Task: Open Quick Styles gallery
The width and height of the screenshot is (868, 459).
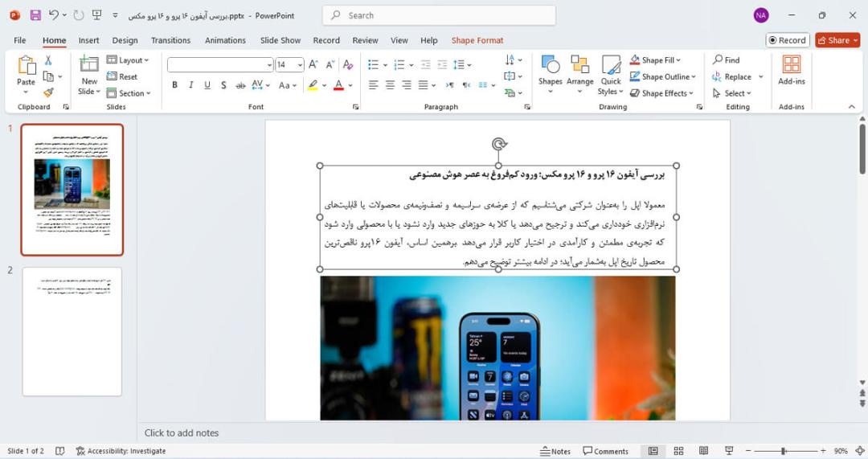Action: tap(611, 76)
